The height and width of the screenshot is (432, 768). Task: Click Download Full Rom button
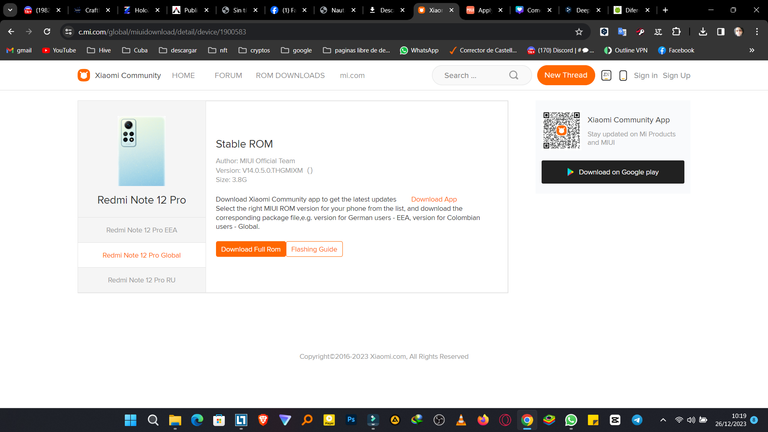(x=251, y=249)
